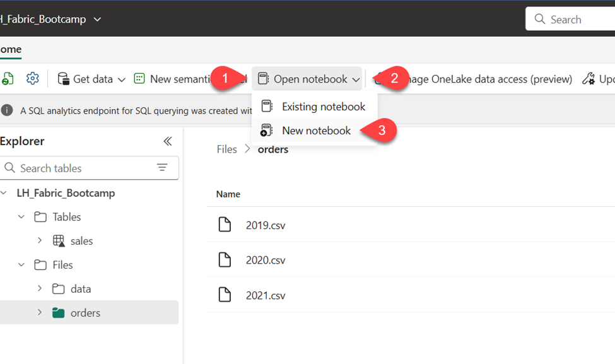
Task: Collapse the Files tree node chevron
Action: pos(21,264)
